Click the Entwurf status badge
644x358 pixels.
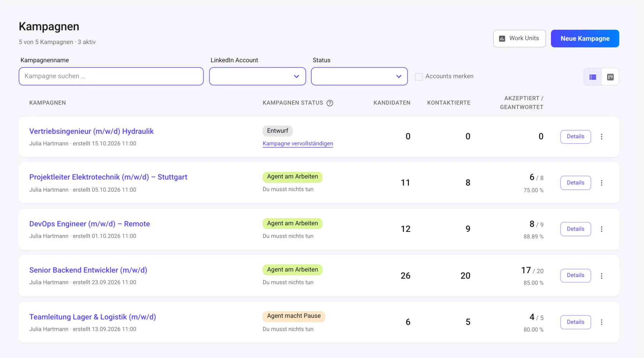tap(278, 131)
